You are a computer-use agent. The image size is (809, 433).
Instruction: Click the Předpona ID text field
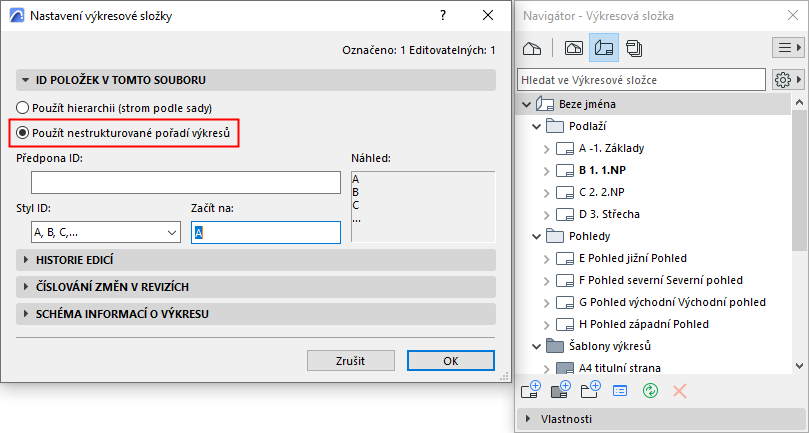point(186,182)
